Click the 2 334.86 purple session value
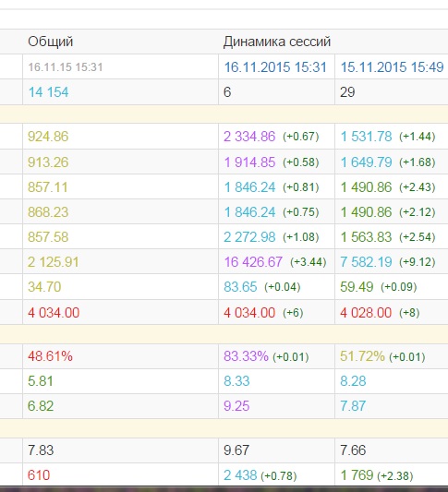The width and height of the screenshot is (448, 492). (x=249, y=137)
